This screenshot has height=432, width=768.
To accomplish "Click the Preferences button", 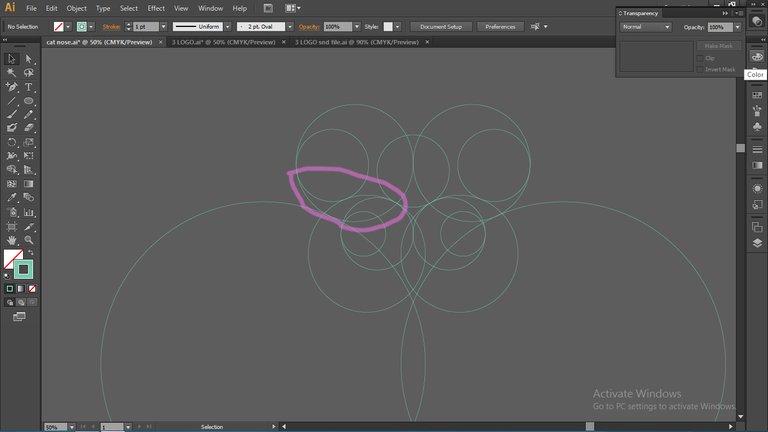I will (500, 27).
